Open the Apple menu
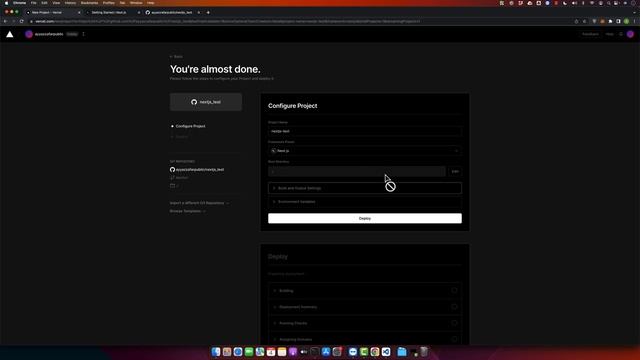This screenshot has width=640, height=360. (x=6, y=3)
